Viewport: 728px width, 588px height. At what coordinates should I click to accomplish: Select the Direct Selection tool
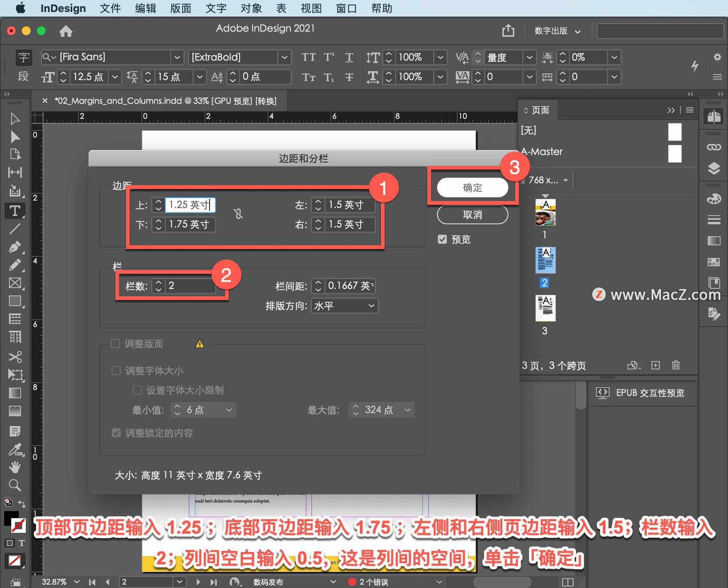coord(15,137)
